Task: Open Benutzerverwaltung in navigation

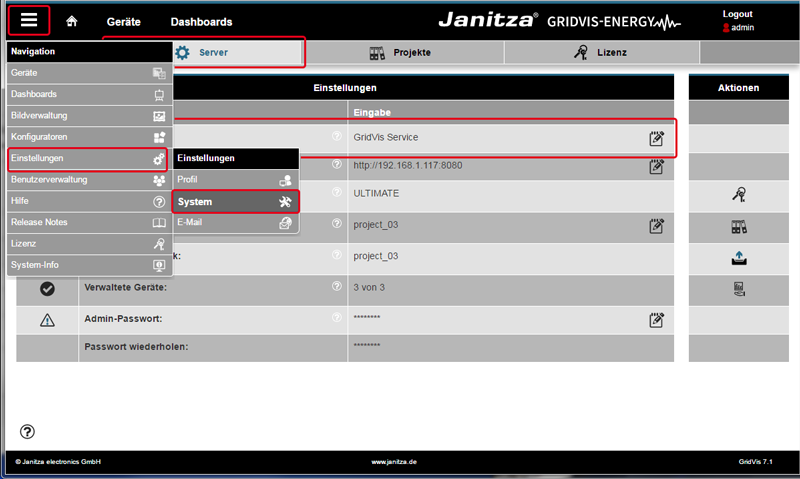Action: point(88,180)
